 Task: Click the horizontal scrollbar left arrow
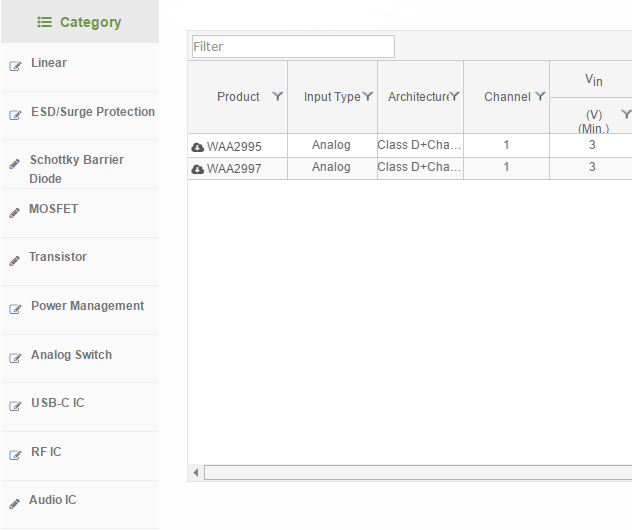click(195, 472)
